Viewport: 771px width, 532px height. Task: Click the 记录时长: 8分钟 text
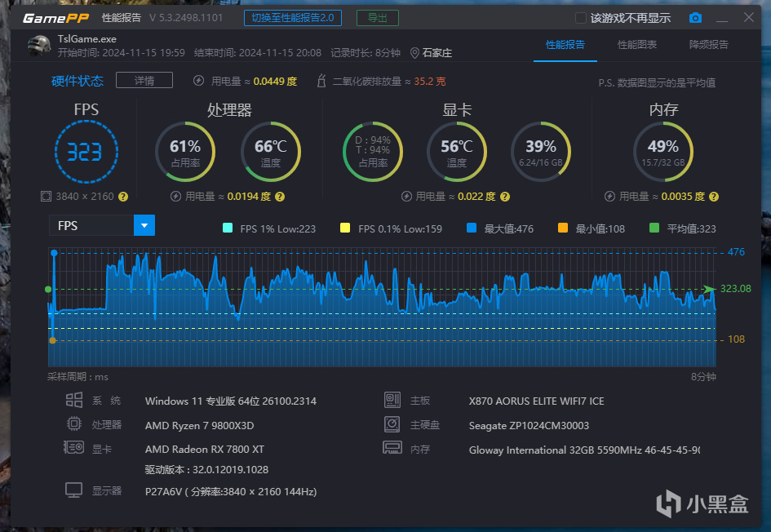coord(366,53)
